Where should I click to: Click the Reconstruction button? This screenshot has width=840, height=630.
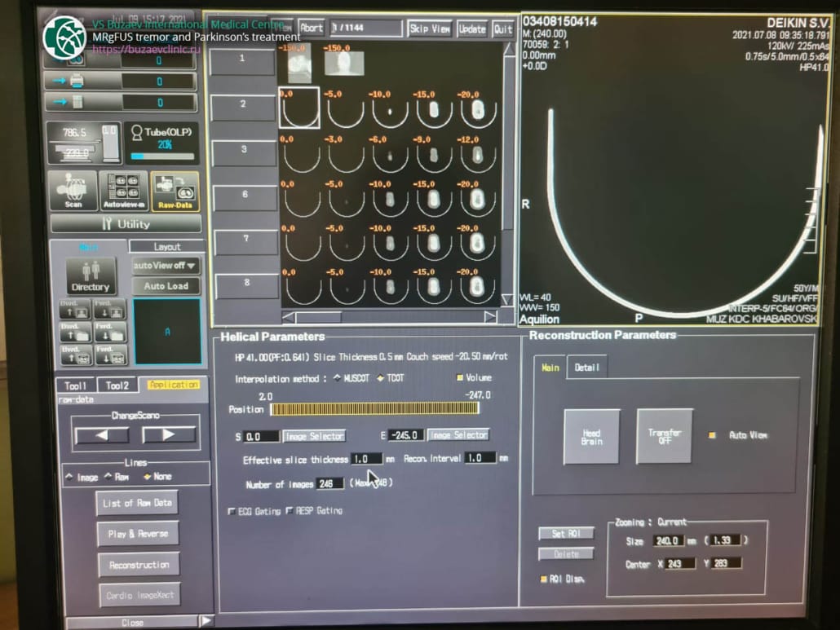(x=139, y=565)
